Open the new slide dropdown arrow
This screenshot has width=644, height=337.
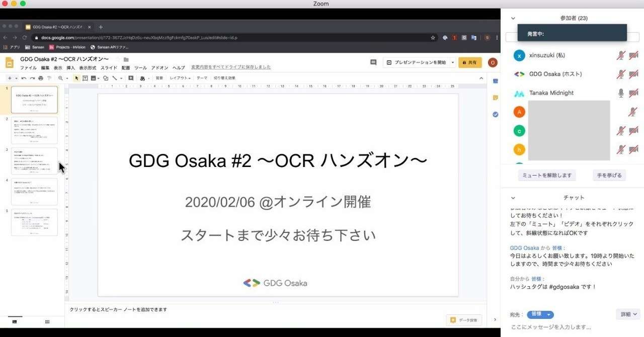pyautogui.click(x=16, y=78)
